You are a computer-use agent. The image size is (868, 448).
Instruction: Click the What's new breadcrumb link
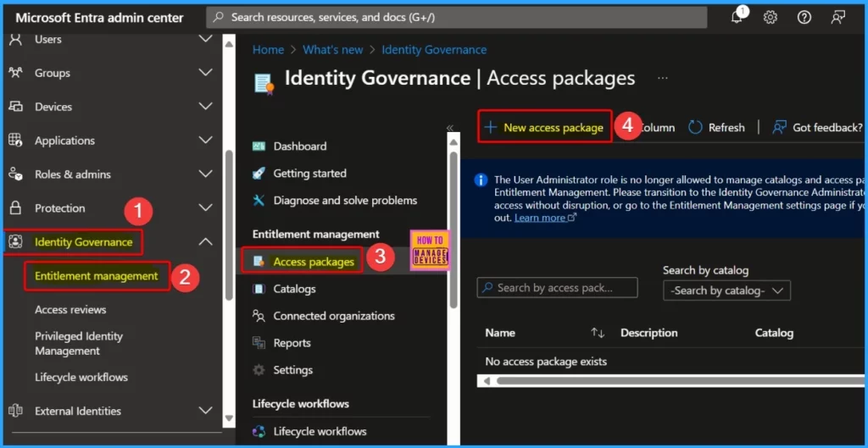[332, 50]
